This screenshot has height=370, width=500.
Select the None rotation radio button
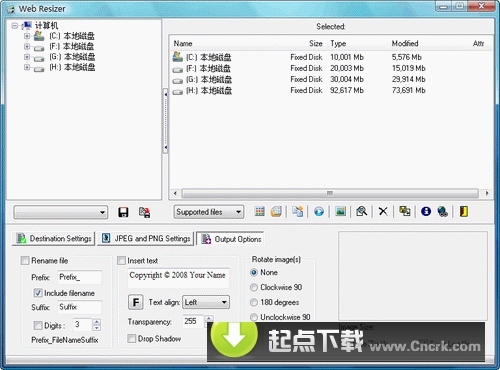254,272
